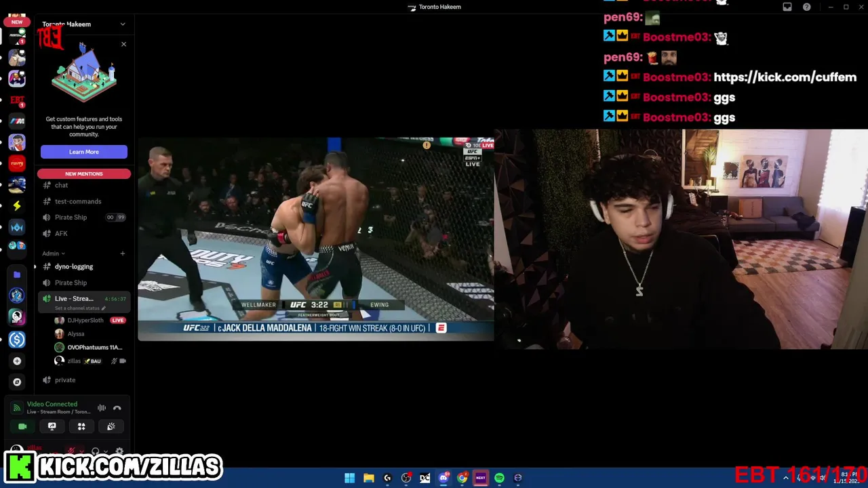Open OBS Studio from taskbar
Viewport: 868px width, 488px height.
point(406,478)
